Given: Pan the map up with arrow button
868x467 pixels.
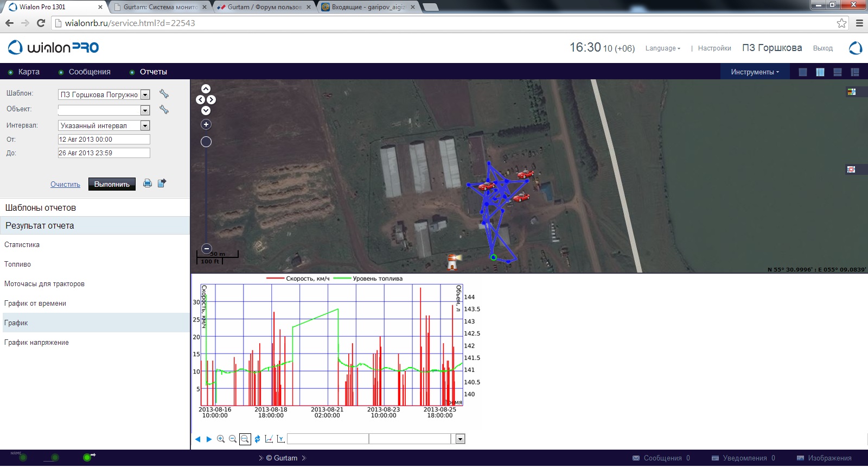Looking at the screenshot, I should pos(206,89).
